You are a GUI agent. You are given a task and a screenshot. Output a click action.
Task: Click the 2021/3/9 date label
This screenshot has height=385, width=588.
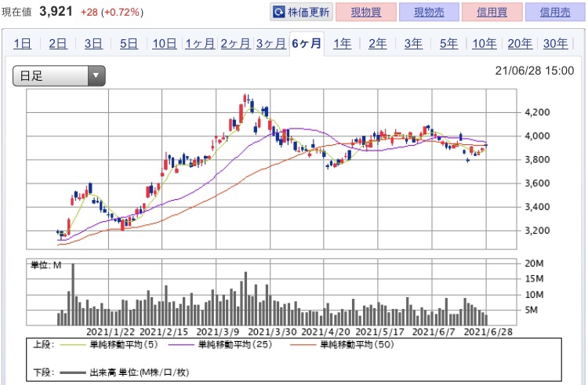pyautogui.click(x=218, y=332)
